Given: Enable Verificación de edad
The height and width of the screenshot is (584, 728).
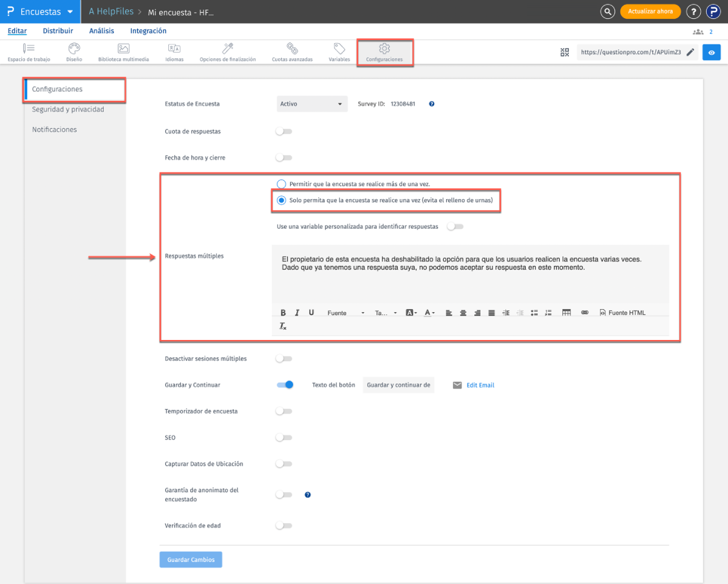Looking at the screenshot, I should point(284,526).
